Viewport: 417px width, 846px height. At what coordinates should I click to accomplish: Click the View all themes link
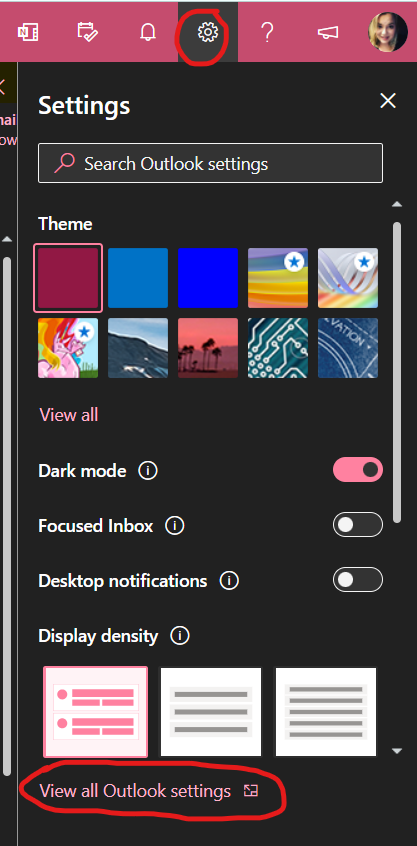click(69, 415)
